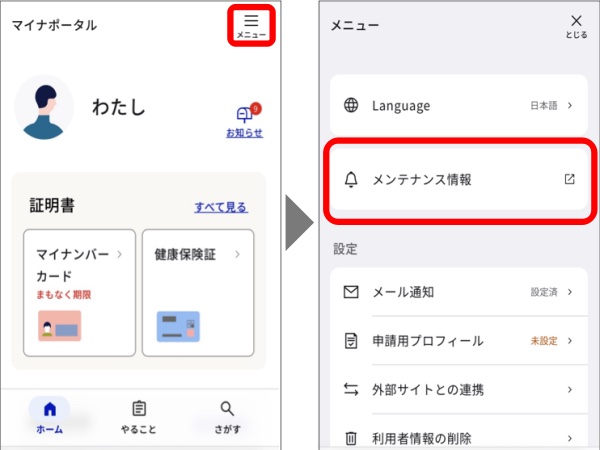Screen dimensions: 600x450
Task: Open the お知らせ mailbox notifications
Action: pyautogui.click(x=245, y=121)
